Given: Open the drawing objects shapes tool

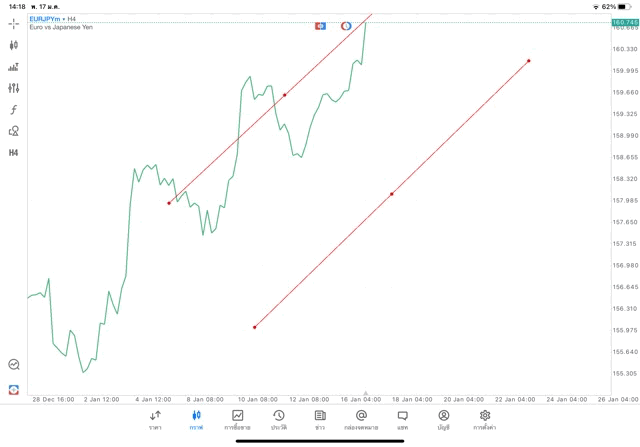Looking at the screenshot, I should click(14, 131).
